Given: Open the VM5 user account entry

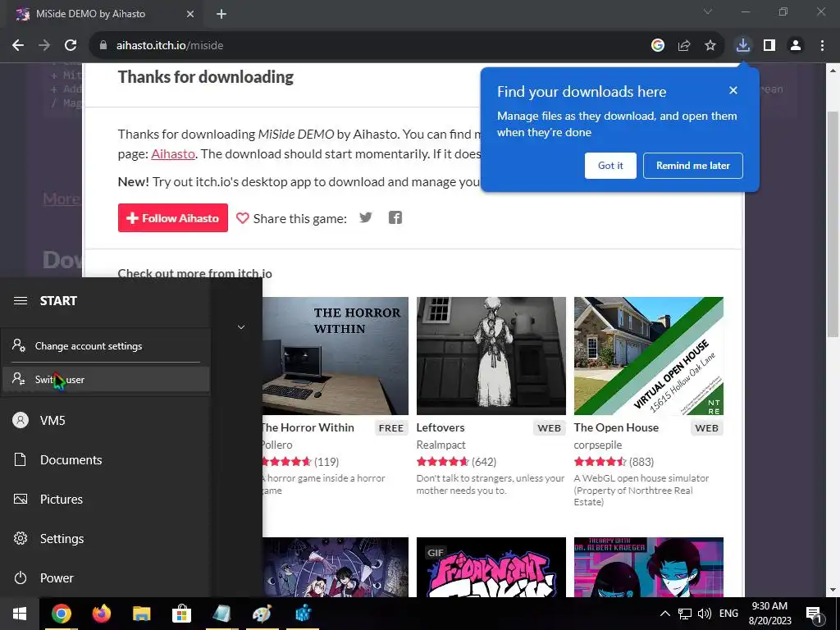Looking at the screenshot, I should (x=105, y=421).
